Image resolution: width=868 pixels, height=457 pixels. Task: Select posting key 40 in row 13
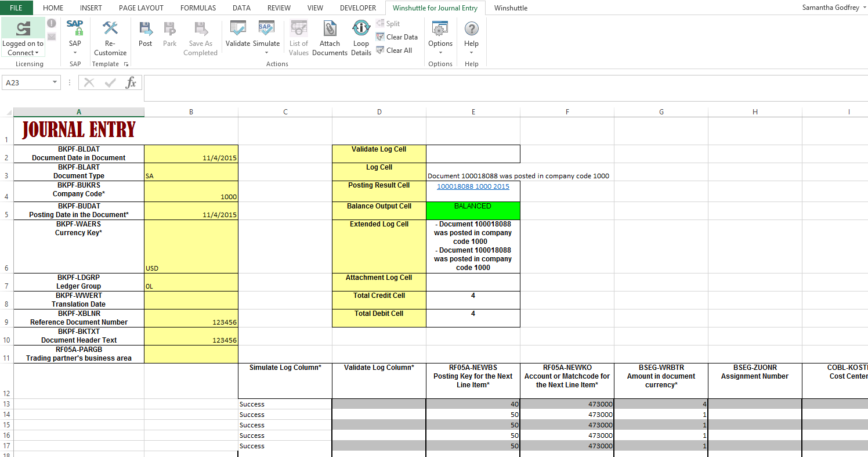click(473, 404)
